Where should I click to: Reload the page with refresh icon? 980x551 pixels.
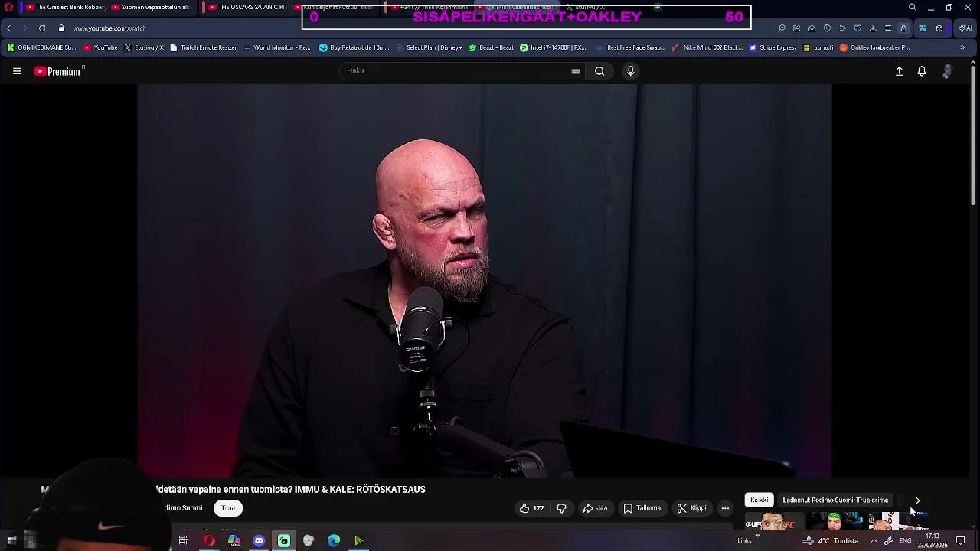click(42, 28)
